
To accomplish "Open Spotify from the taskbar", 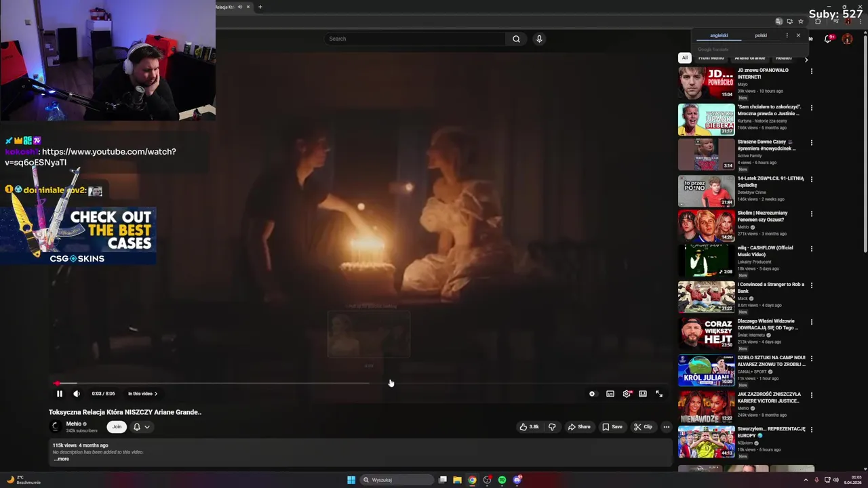I will [x=502, y=480].
